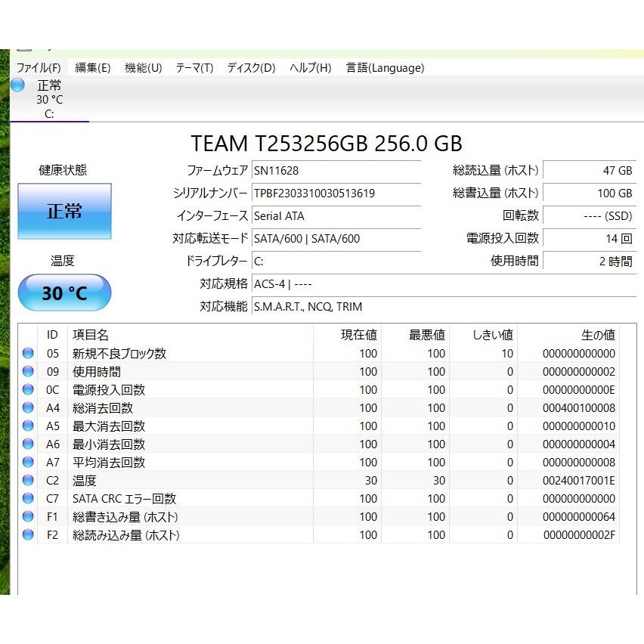
Task: Click raw value 00000000002F
Action: click(x=579, y=534)
